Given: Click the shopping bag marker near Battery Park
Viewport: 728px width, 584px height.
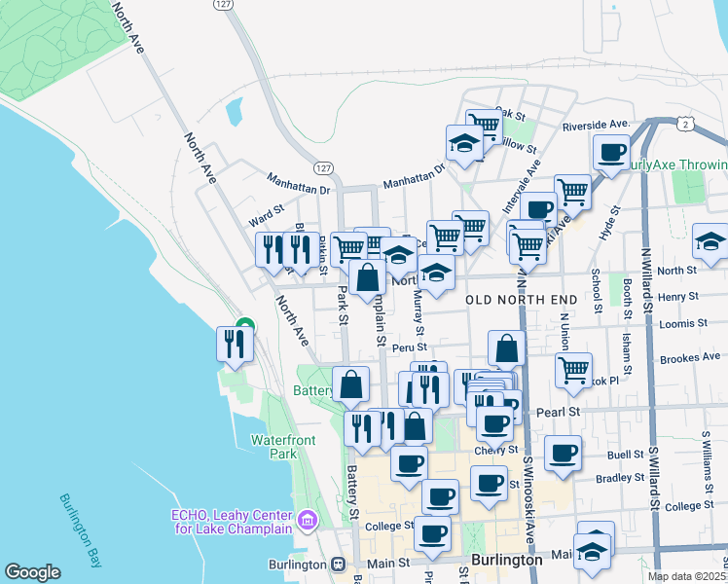Looking at the screenshot, I should (x=351, y=384).
